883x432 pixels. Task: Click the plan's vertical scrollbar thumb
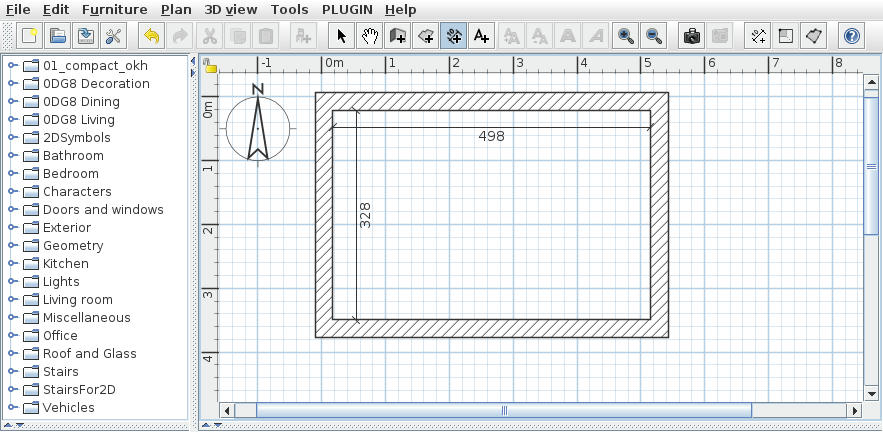(871, 166)
